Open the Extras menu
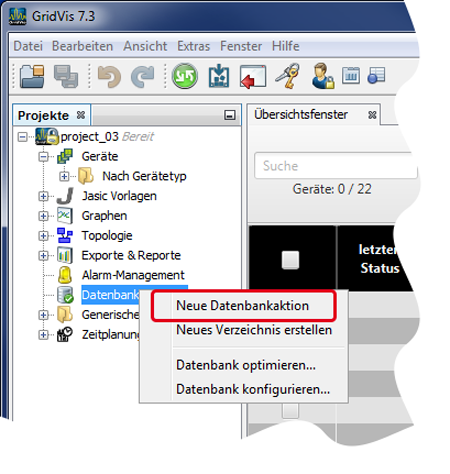Image resolution: width=450 pixels, height=474 pixels. click(193, 46)
